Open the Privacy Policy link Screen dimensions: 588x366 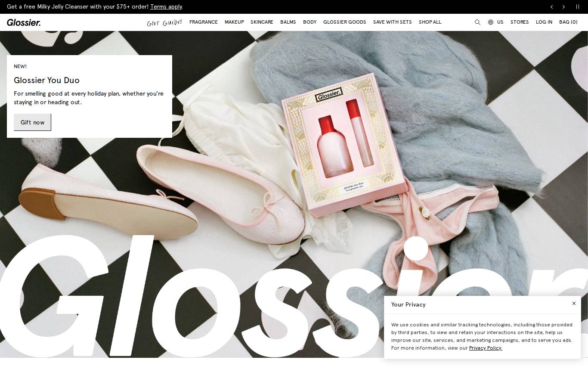pos(486,348)
